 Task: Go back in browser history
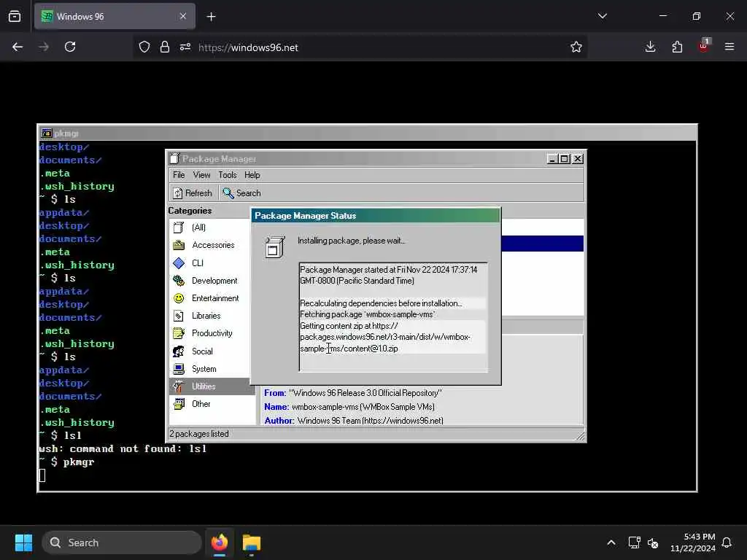tap(18, 47)
